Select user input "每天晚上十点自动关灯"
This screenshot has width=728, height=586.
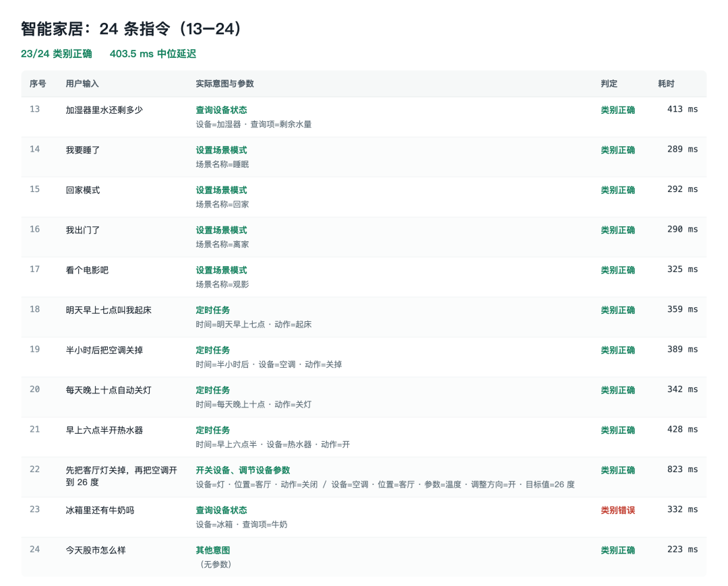click(109, 390)
